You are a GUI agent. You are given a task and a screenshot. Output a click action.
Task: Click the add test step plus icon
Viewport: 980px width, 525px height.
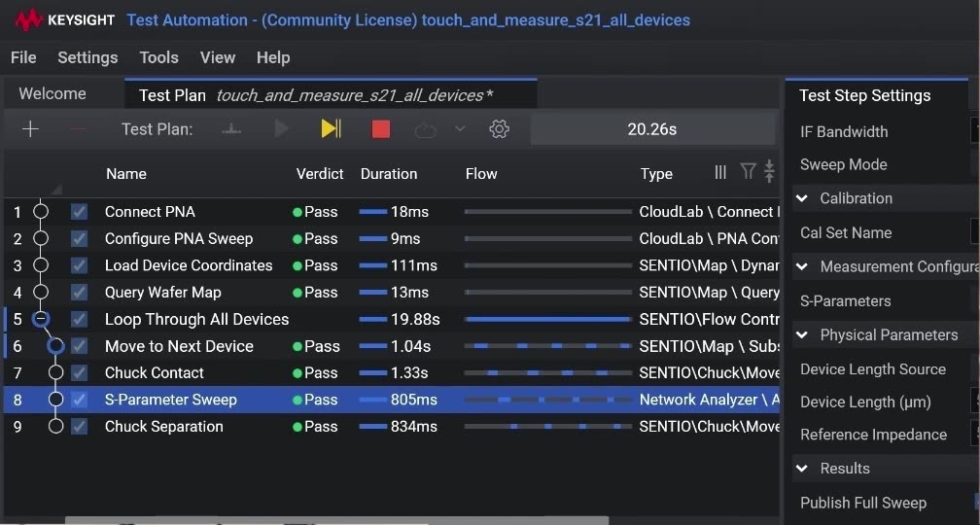coord(30,129)
